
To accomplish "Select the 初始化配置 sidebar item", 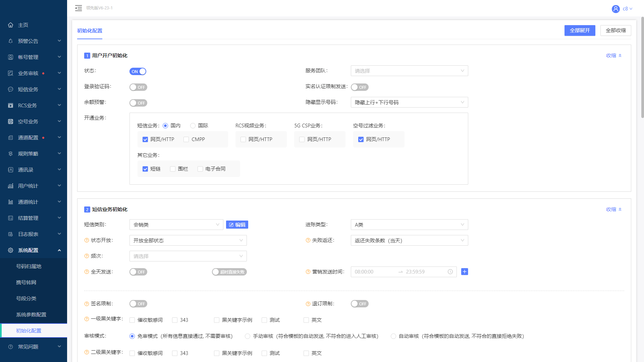I will tap(34, 331).
